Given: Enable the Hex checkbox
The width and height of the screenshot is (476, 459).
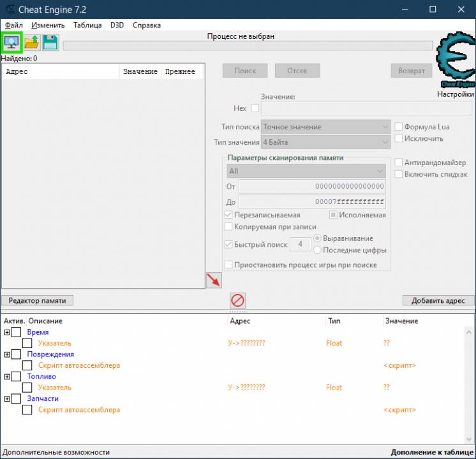Looking at the screenshot, I should tap(255, 108).
